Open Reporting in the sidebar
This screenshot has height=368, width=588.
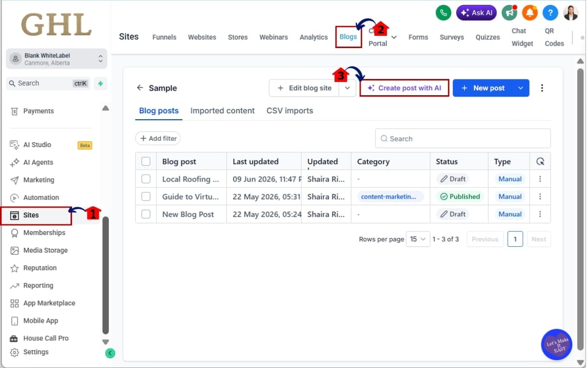click(38, 286)
